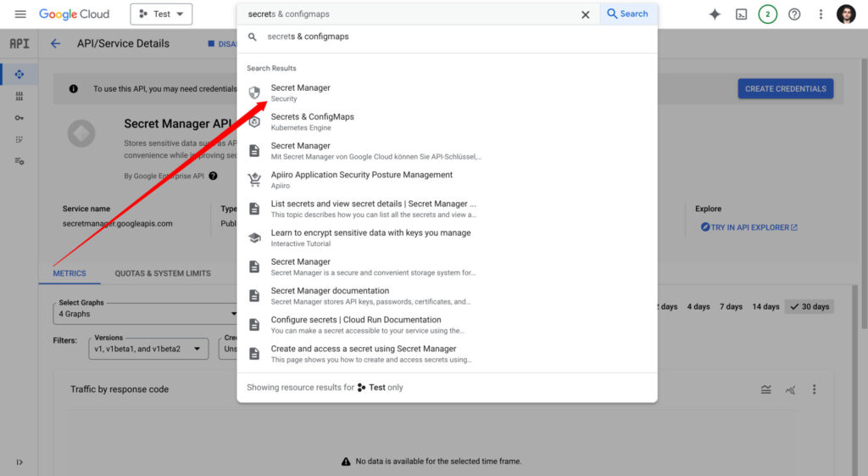Choose Secret Manager Security search result

tap(301, 92)
